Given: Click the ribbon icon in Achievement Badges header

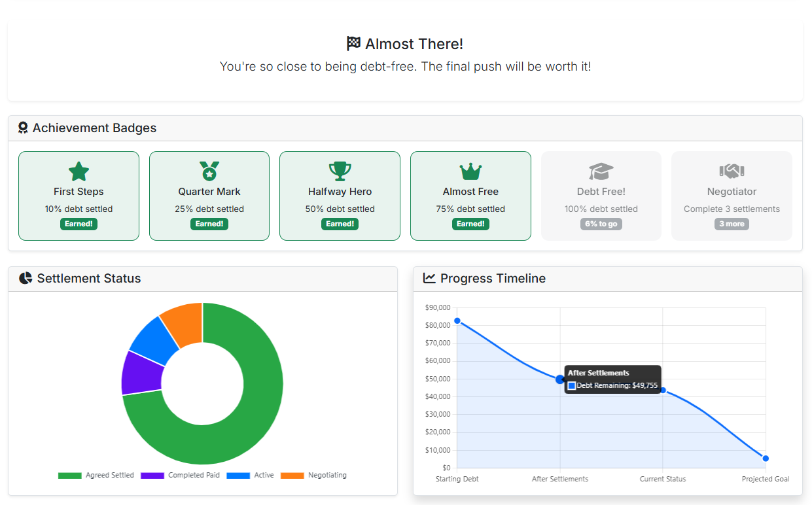Looking at the screenshot, I should pos(23,128).
